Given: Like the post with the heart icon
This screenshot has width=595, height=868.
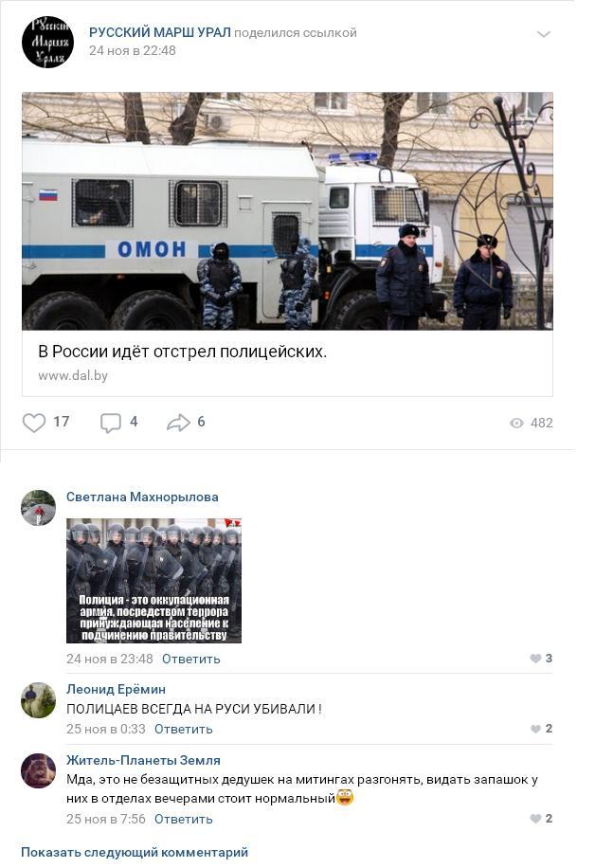Looking at the screenshot, I should click(x=34, y=423).
